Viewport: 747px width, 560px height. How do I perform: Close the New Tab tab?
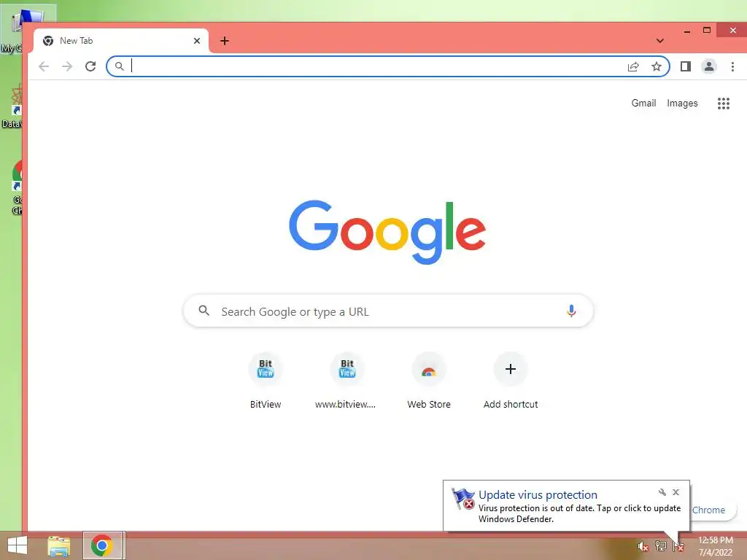[x=197, y=41]
